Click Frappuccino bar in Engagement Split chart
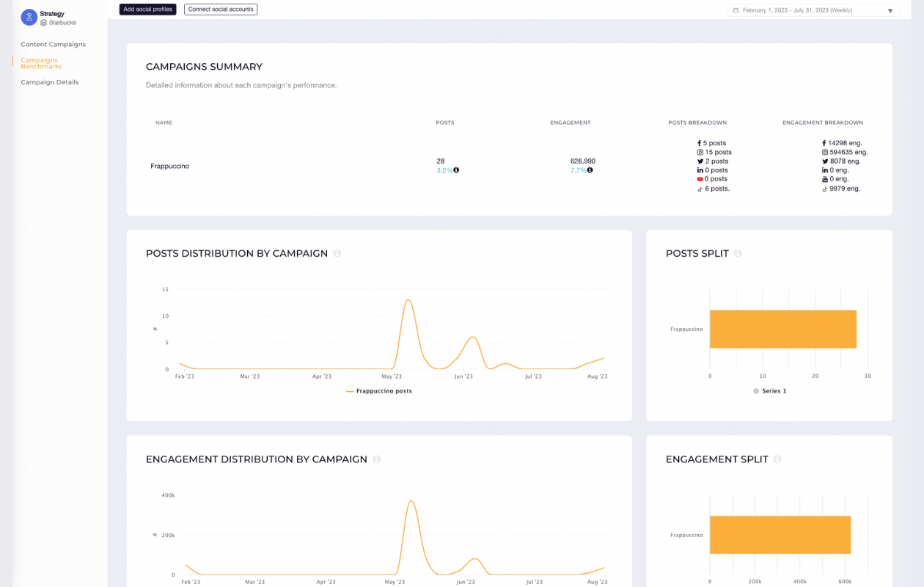Screen dimensions: 924x587 pyautogui.click(x=780, y=535)
